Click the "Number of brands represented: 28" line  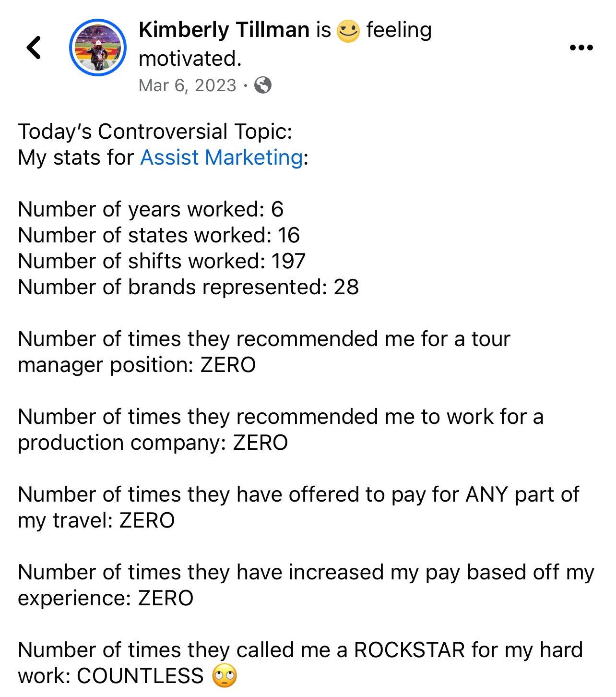pyautogui.click(x=188, y=287)
